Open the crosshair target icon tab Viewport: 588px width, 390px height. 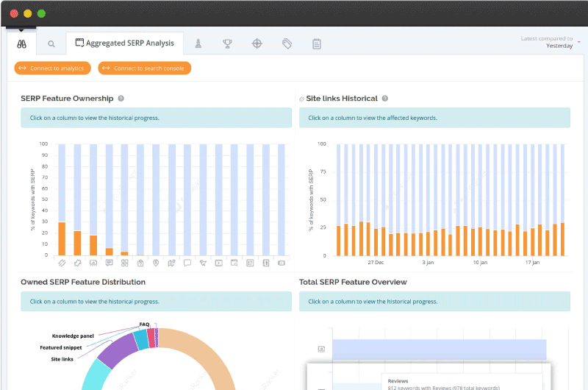coord(257,43)
